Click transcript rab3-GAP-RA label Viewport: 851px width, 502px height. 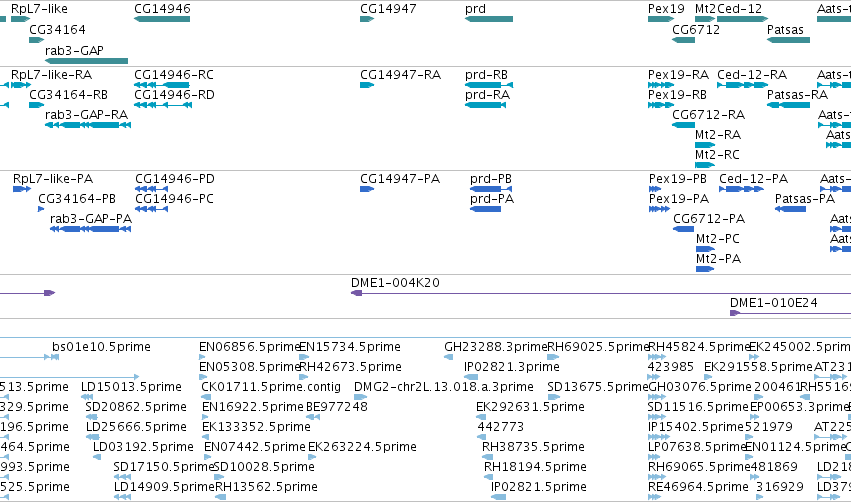click(x=86, y=115)
